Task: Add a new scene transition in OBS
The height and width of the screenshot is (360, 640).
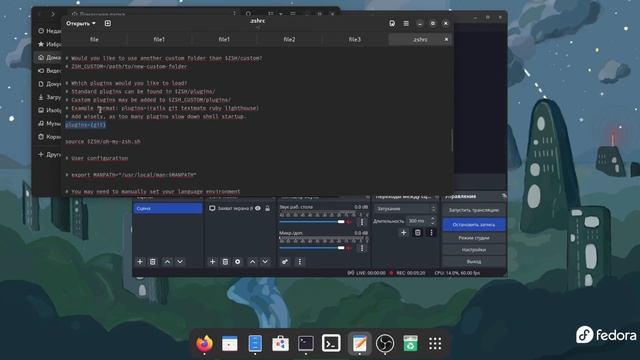Action: tap(403, 233)
